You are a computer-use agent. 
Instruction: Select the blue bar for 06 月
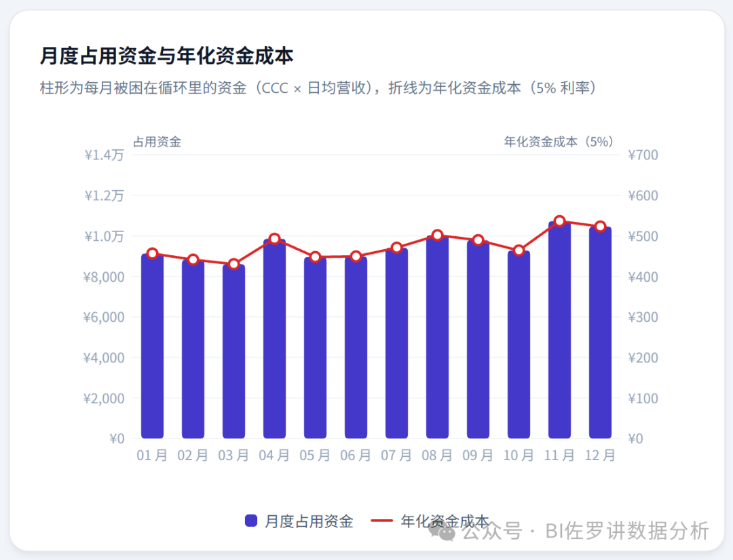click(x=356, y=348)
